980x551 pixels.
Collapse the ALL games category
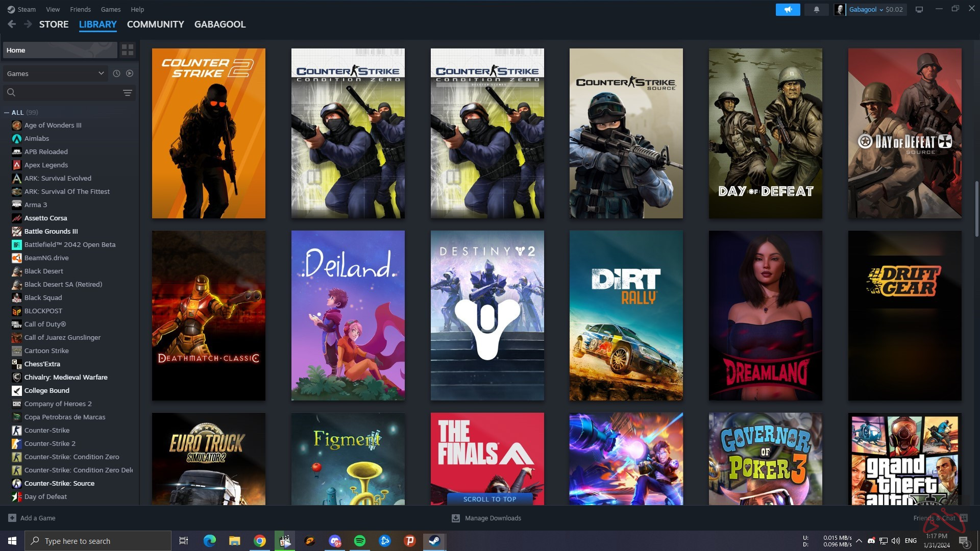click(7, 112)
